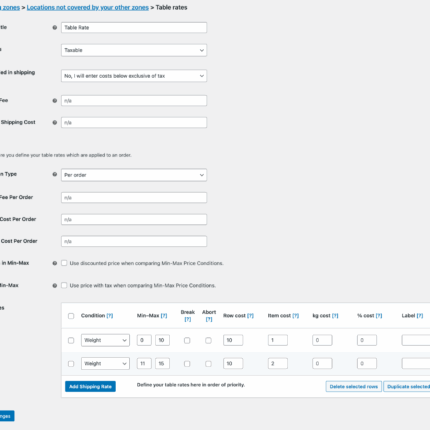Image resolution: width=430 pixels, height=430 pixels.
Task: Click help icon next to Shipping Cost field
Action: click(55, 123)
